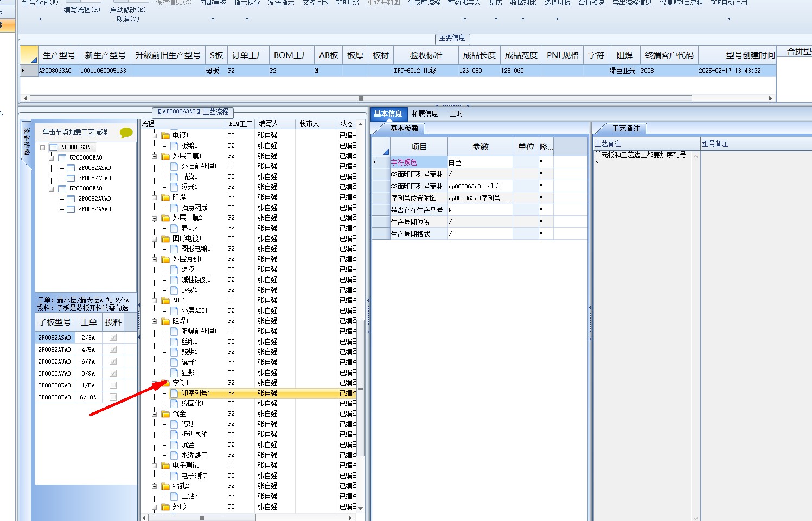Toggle 投料 checkbox for 2P0082ATA0
Image resolution: width=812 pixels, height=521 pixels.
point(113,349)
